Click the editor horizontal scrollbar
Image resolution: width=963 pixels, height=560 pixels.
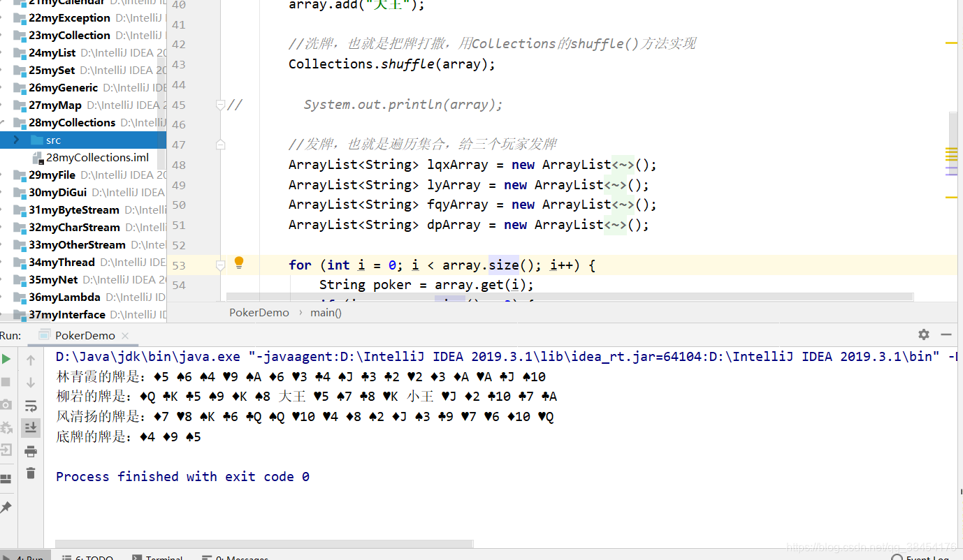(x=570, y=297)
